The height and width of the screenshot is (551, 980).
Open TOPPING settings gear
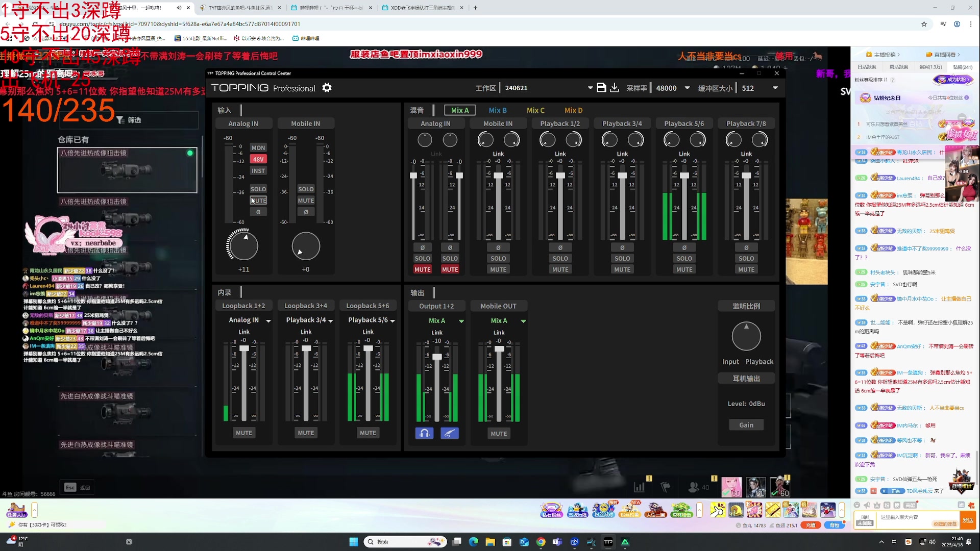click(x=327, y=88)
